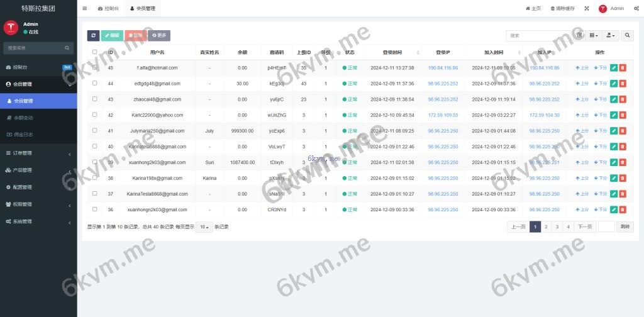The image size is (644, 317).
Task: Expand 订单管理 in the sidebar
Action: pos(38,153)
